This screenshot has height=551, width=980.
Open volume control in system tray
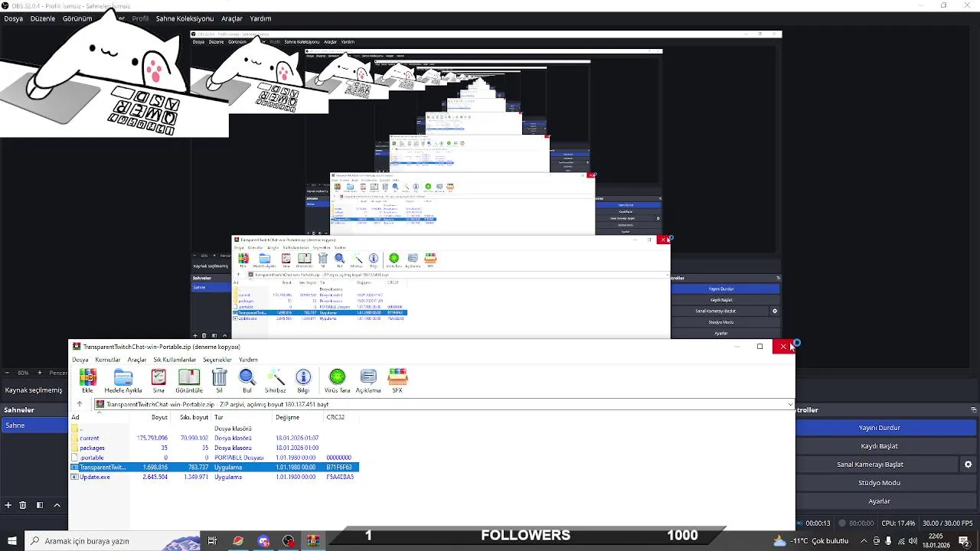pyautogui.click(x=913, y=541)
